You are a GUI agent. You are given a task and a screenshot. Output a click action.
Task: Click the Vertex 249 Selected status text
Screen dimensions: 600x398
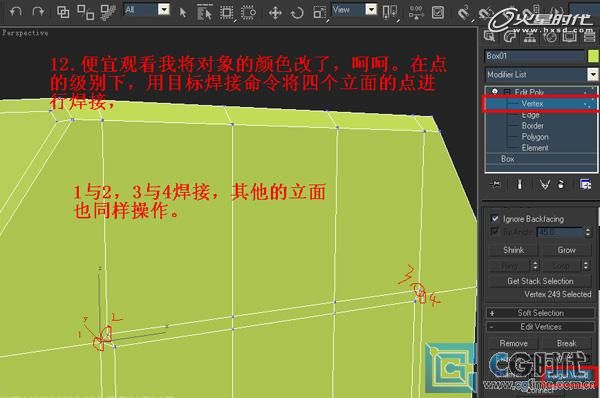(558, 294)
